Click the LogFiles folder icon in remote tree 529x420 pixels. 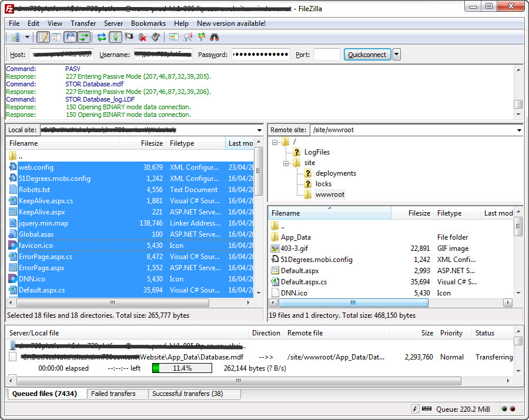pos(297,152)
